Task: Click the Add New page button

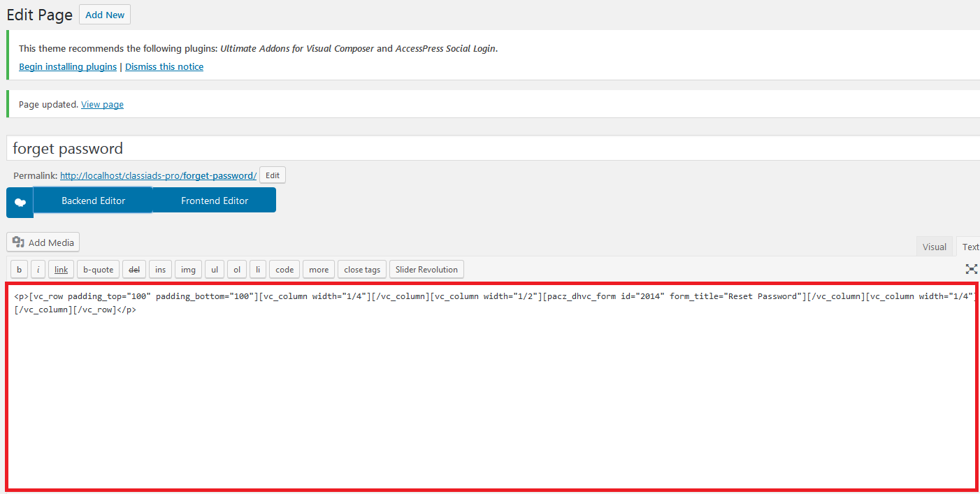Action: (105, 15)
